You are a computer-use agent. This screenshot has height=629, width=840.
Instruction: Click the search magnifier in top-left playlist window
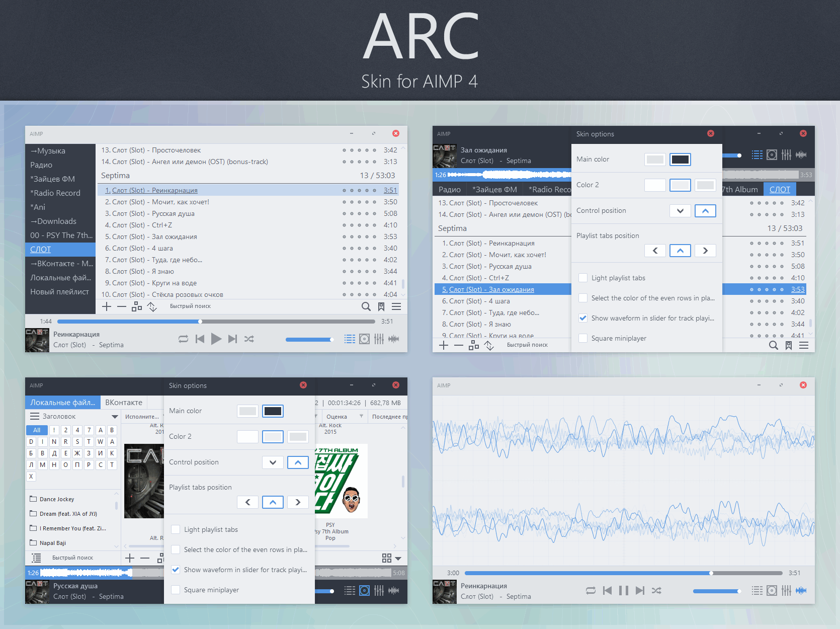tap(366, 306)
